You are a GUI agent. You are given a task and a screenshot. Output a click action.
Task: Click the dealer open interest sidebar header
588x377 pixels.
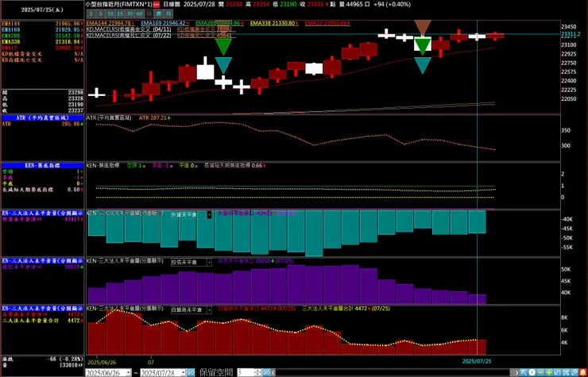(x=42, y=308)
